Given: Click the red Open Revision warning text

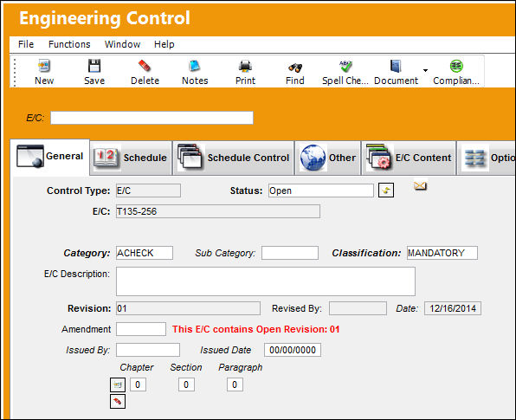Looking at the screenshot, I should pos(255,329).
